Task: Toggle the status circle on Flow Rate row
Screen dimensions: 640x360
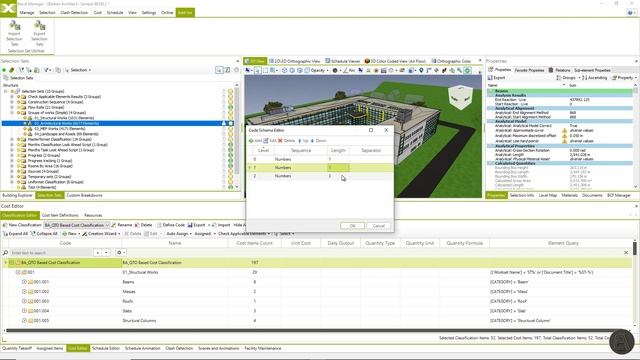Action: (231, 107)
